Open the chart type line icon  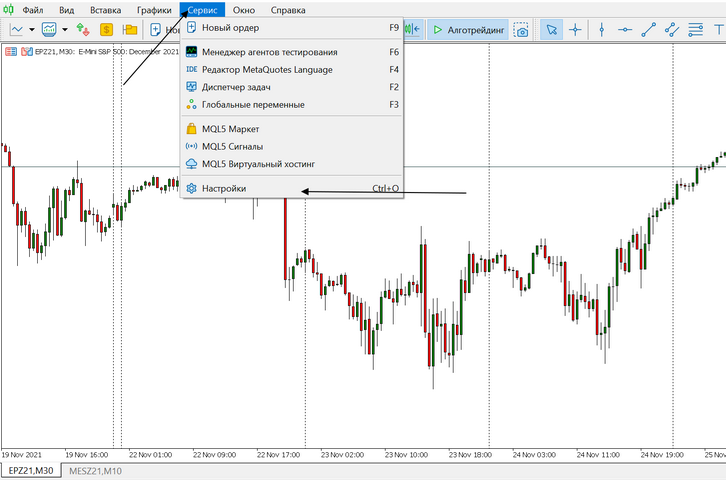tap(16, 30)
